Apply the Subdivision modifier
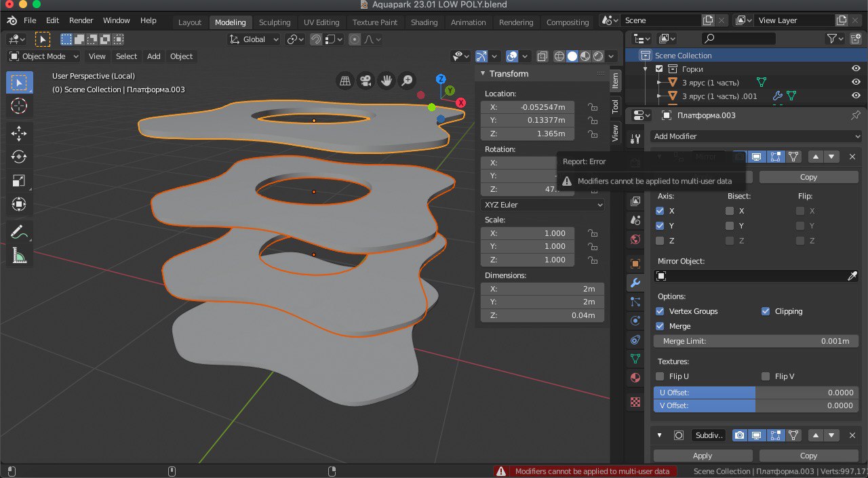 (x=703, y=456)
